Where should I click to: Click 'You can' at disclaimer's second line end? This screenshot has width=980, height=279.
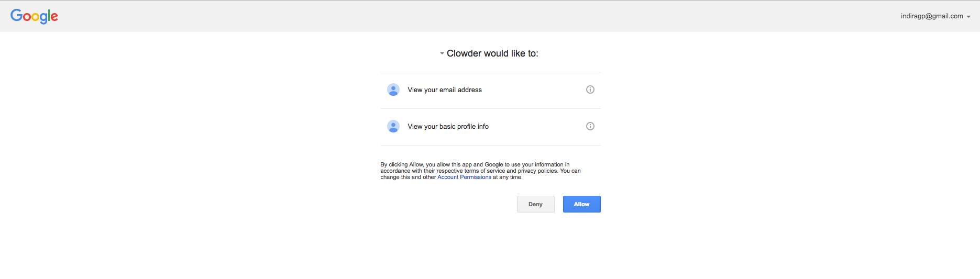pyautogui.click(x=570, y=171)
